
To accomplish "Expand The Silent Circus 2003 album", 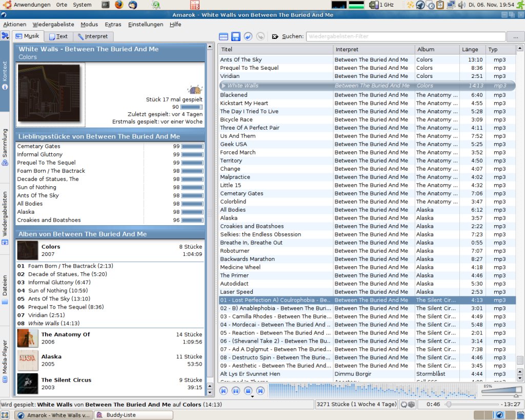I will 110,384.
